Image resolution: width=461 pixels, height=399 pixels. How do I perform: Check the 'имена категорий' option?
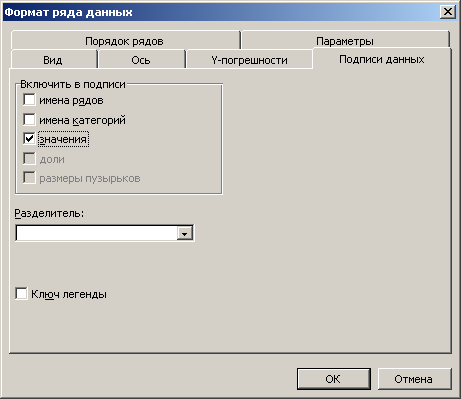29,119
